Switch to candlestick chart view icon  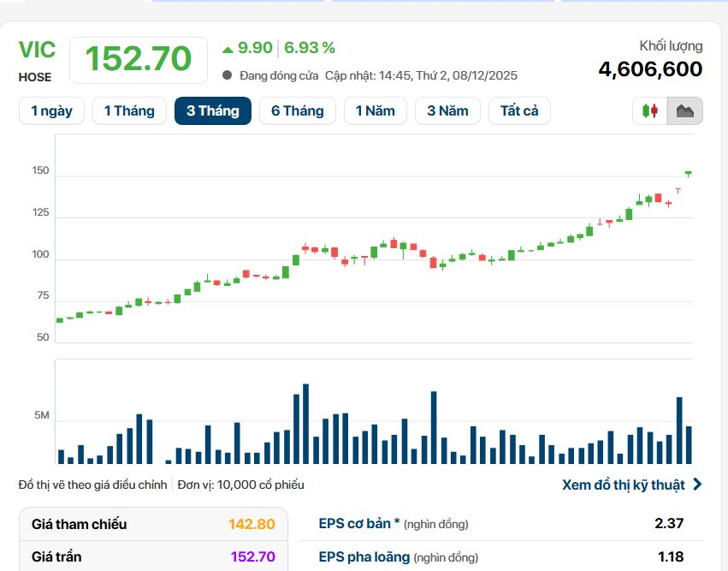650,111
